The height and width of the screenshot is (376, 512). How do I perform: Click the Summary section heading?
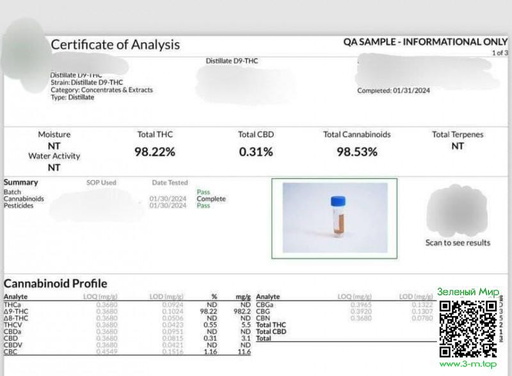coord(21,182)
